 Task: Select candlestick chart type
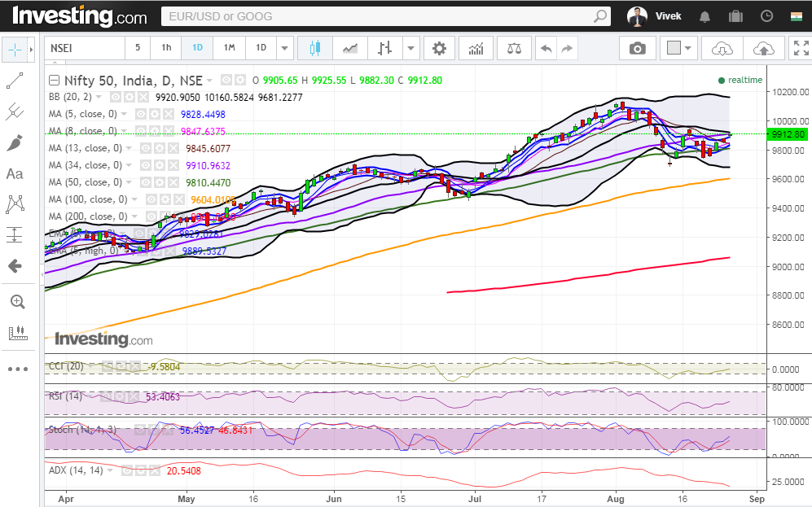click(315, 49)
